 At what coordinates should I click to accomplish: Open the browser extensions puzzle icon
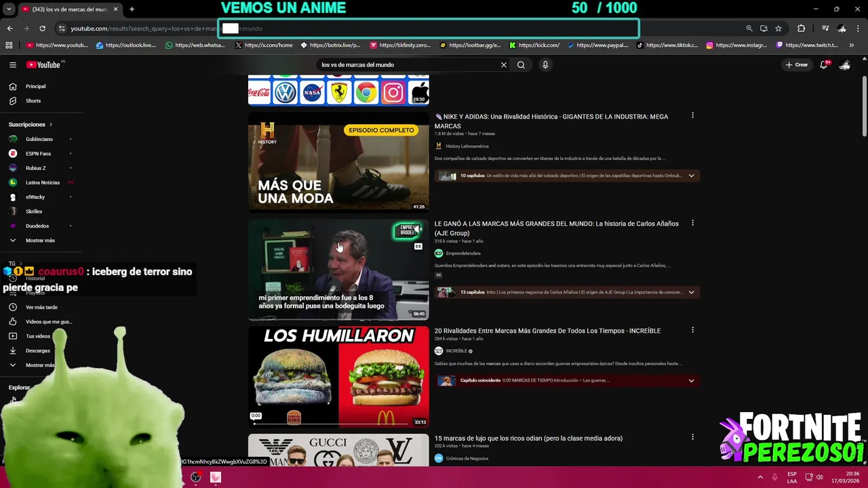click(802, 28)
